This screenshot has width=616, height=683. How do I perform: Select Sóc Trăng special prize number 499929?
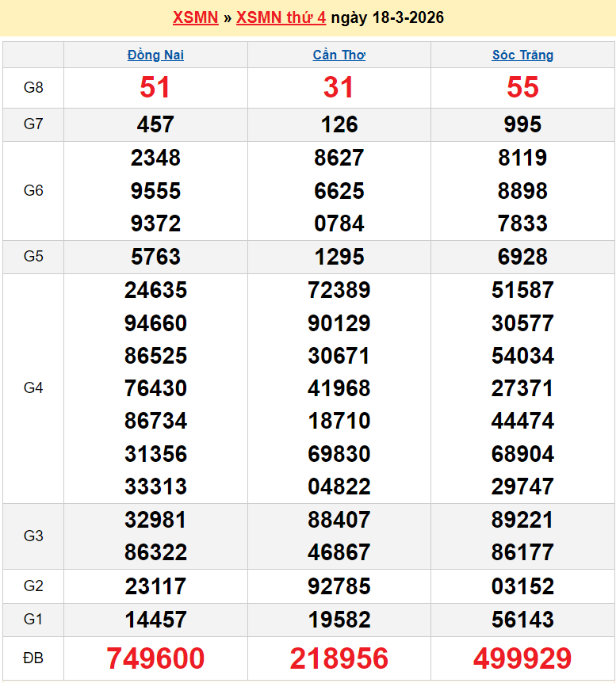[x=522, y=658]
